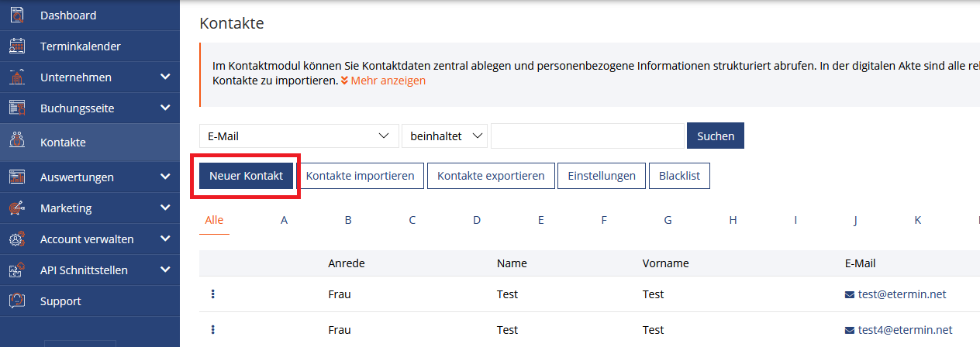The height and width of the screenshot is (347, 980).
Task: Open email link test@etermin.net
Action: click(x=902, y=294)
